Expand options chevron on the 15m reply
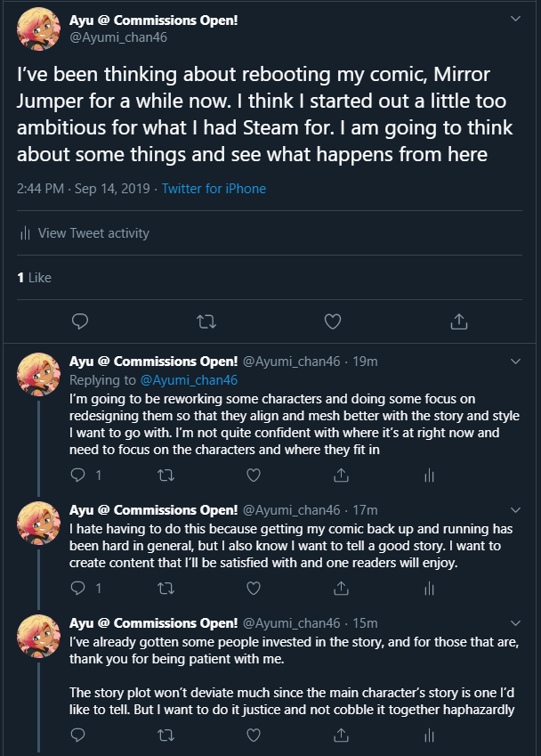 [x=515, y=623]
